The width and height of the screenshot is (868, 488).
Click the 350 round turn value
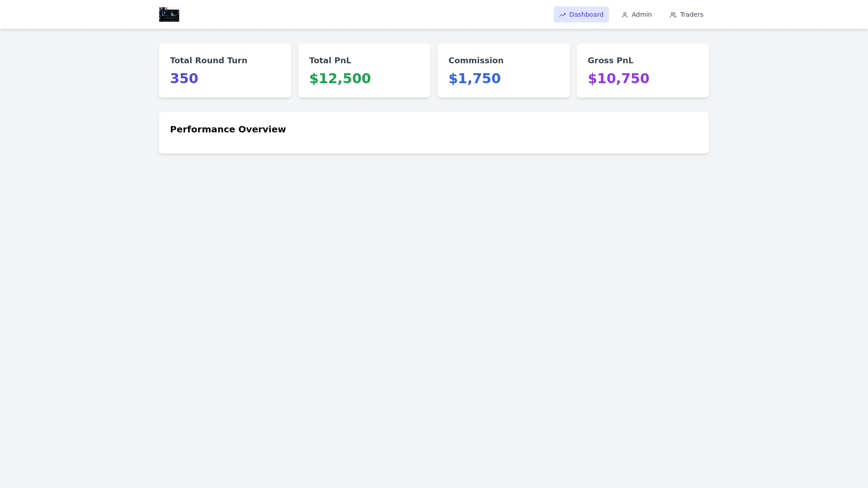click(x=184, y=79)
